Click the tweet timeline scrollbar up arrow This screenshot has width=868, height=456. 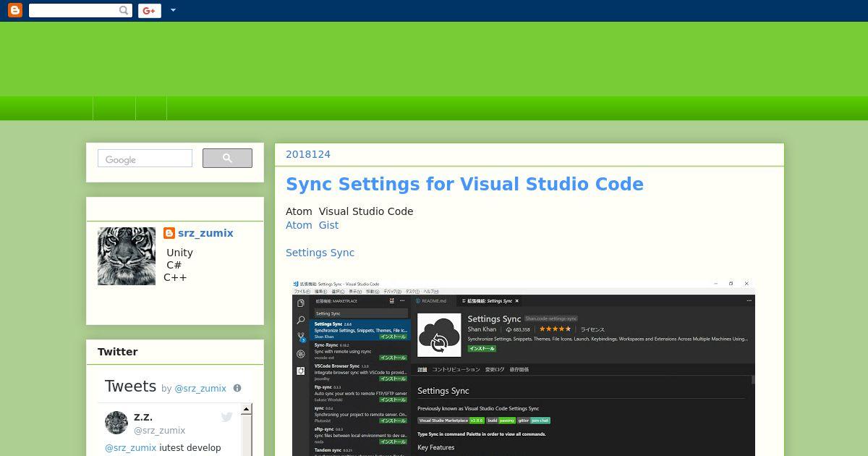247,409
